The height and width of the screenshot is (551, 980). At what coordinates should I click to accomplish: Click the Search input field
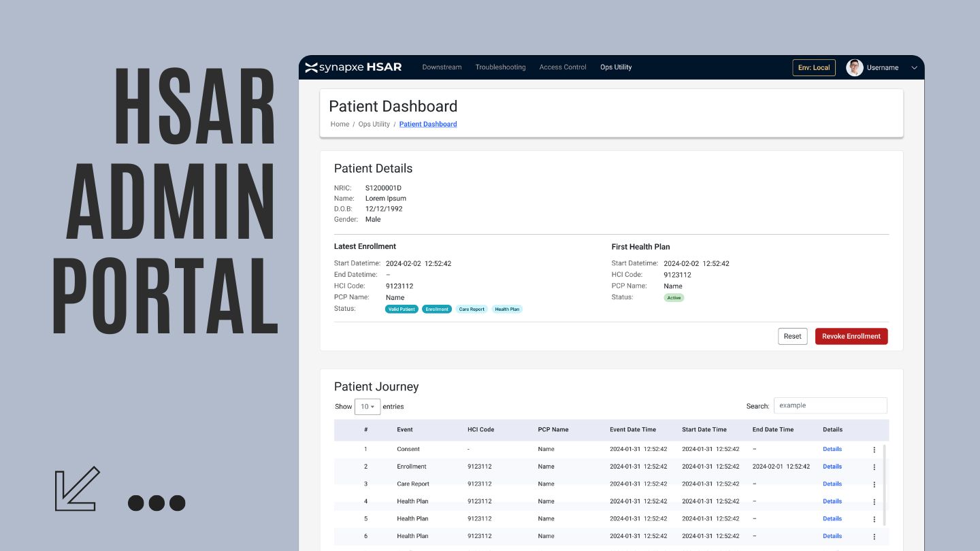[x=830, y=405]
